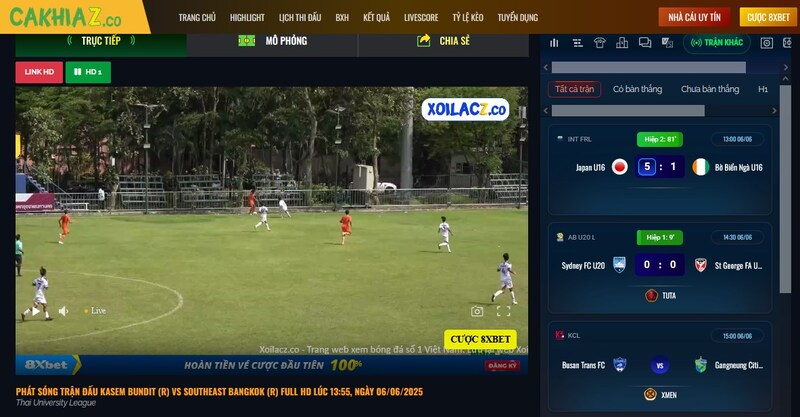Click the 0 : 0 score box
Viewport: 800px width, 417px height.
click(x=660, y=264)
